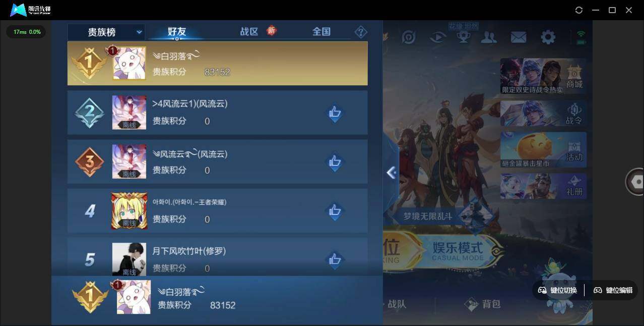Open the hexagon side-panel handle at right edge
Screen dimensions: 644x326
tap(635, 182)
